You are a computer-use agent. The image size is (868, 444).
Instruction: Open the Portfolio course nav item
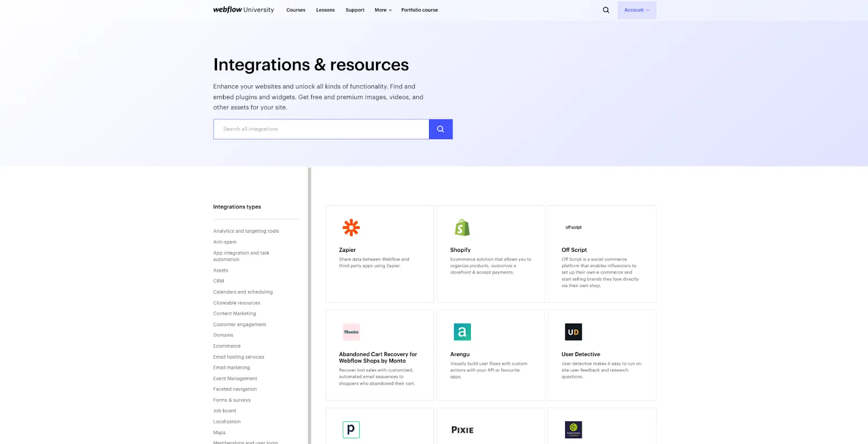[x=419, y=10]
